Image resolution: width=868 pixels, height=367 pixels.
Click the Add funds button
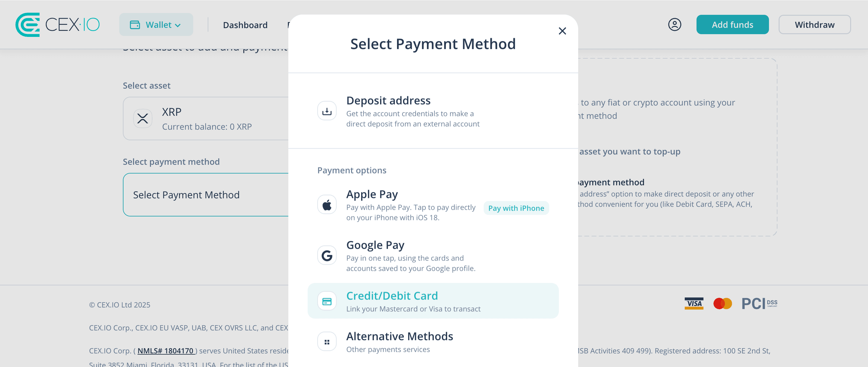pyautogui.click(x=732, y=24)
